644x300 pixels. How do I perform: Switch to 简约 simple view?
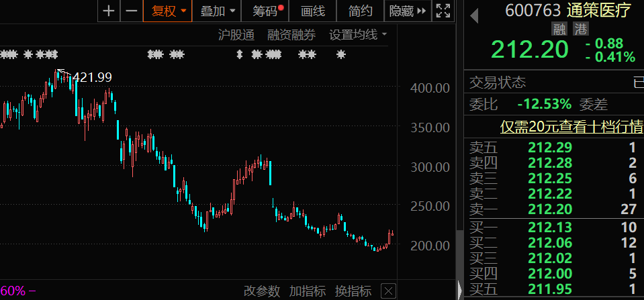tap(361, 11)
